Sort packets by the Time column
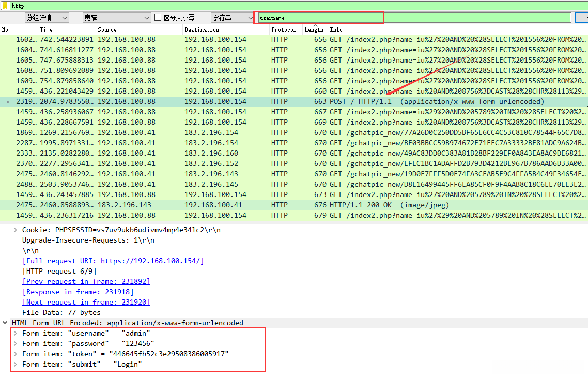Viewport: 588px width, 377px height. [x=67, y=29]
